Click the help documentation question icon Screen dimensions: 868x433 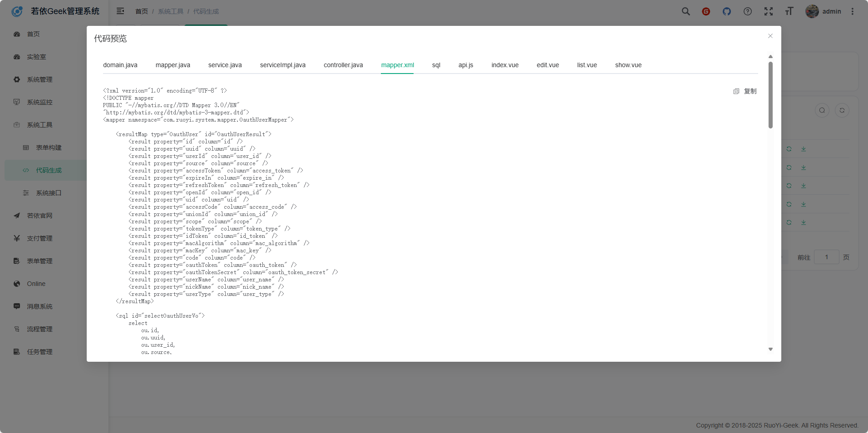point(748,11)
